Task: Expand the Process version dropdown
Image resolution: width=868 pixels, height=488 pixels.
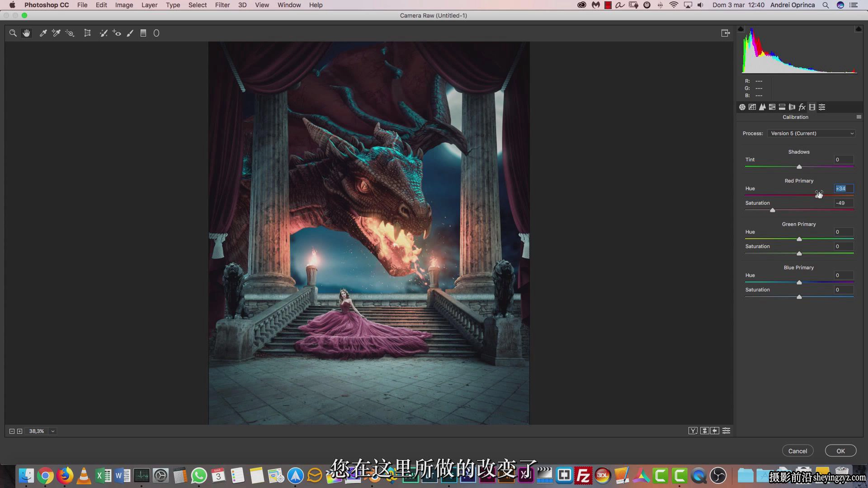Action: (812, 133)
